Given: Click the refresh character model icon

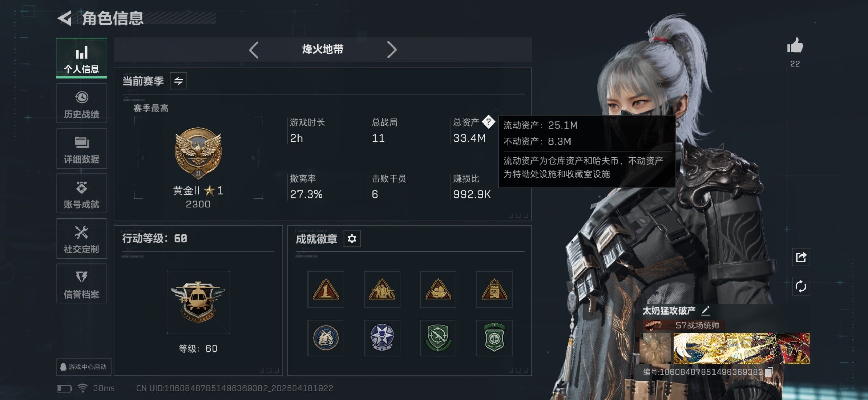Looking at the screenshot, I should point(801,286).
